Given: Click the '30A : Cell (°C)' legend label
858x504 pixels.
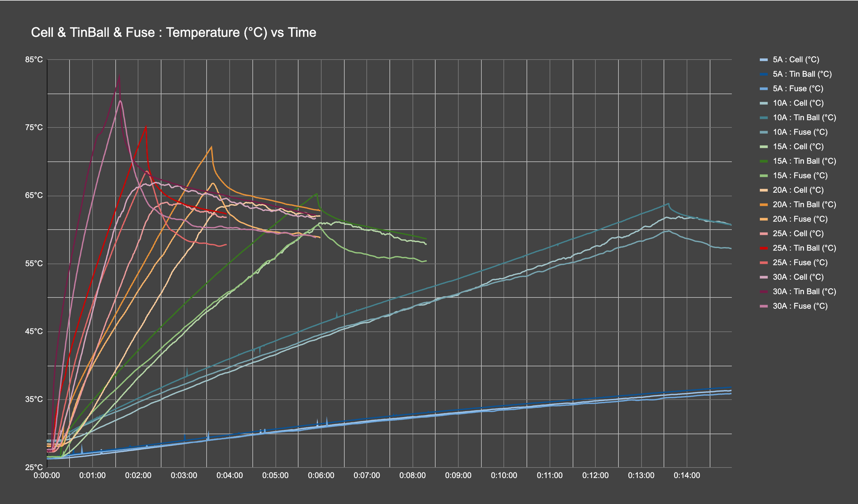Looking at the screenshot, I should click(798, 277).
